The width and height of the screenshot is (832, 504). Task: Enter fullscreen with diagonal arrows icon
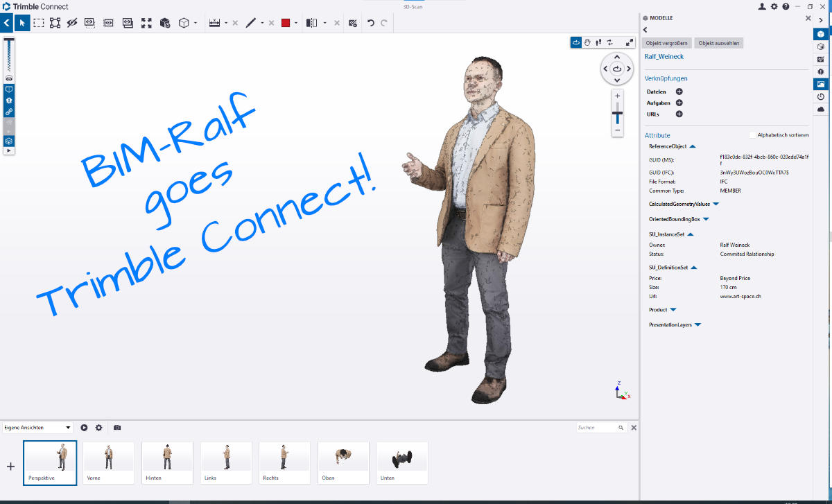630,42
